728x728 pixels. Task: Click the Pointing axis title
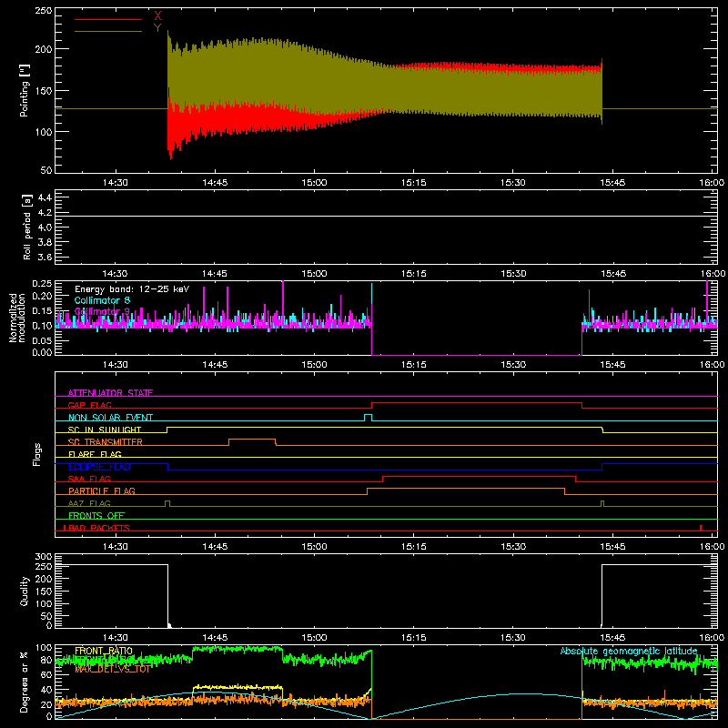coord(25,90)
